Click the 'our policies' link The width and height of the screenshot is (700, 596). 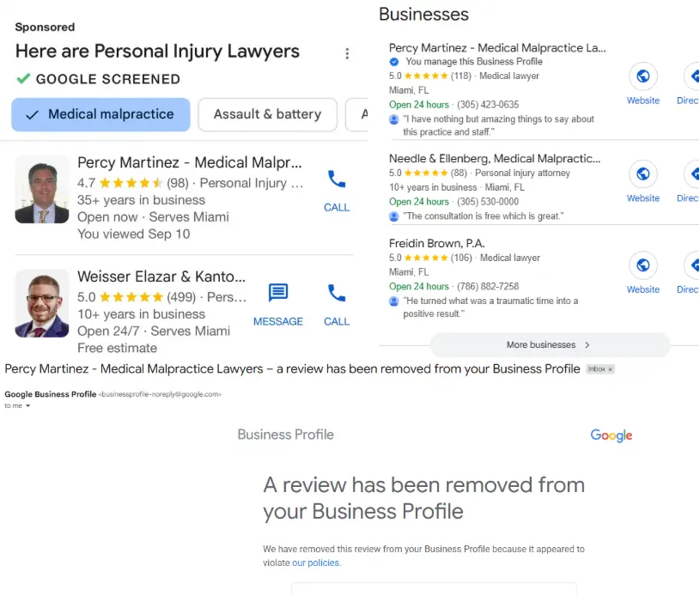(315, 563)
